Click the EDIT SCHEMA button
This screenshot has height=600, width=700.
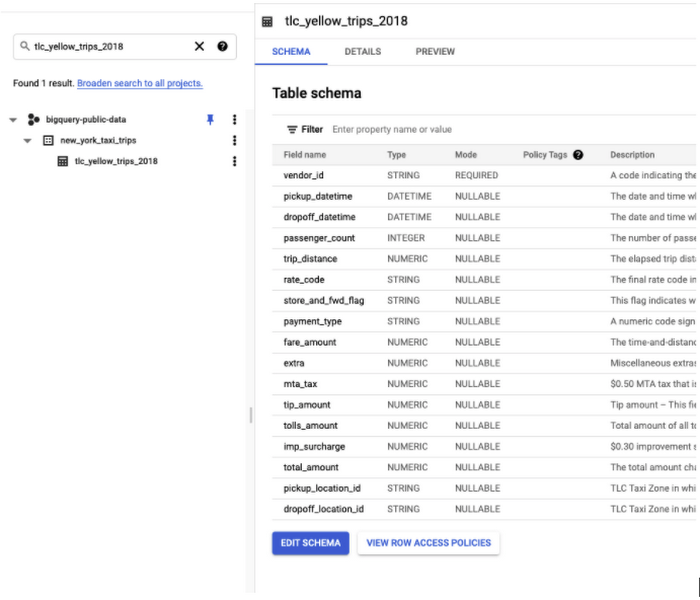click(x=311, y=543)
